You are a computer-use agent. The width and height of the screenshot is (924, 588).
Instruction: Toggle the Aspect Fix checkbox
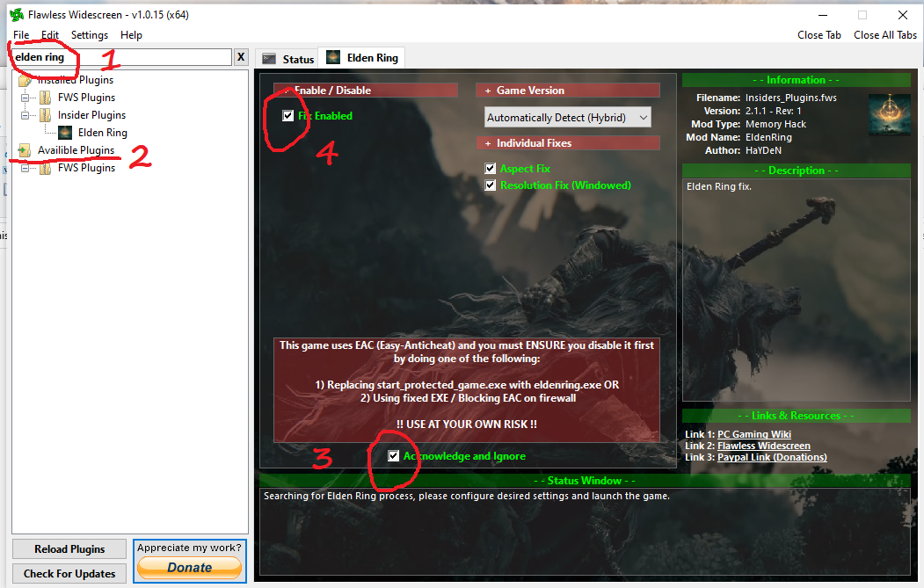click(x=491, y=169)
